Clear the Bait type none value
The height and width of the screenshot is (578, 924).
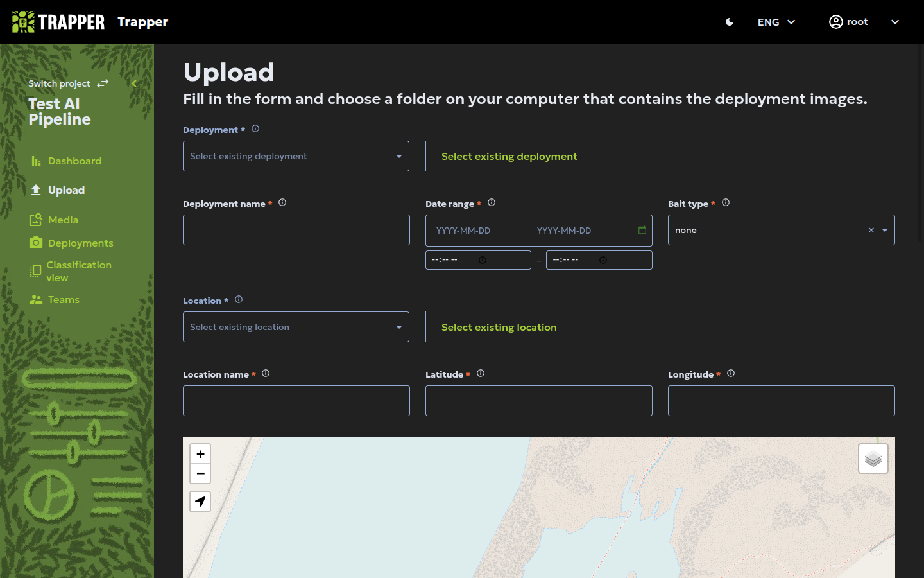tap(871, 230)
